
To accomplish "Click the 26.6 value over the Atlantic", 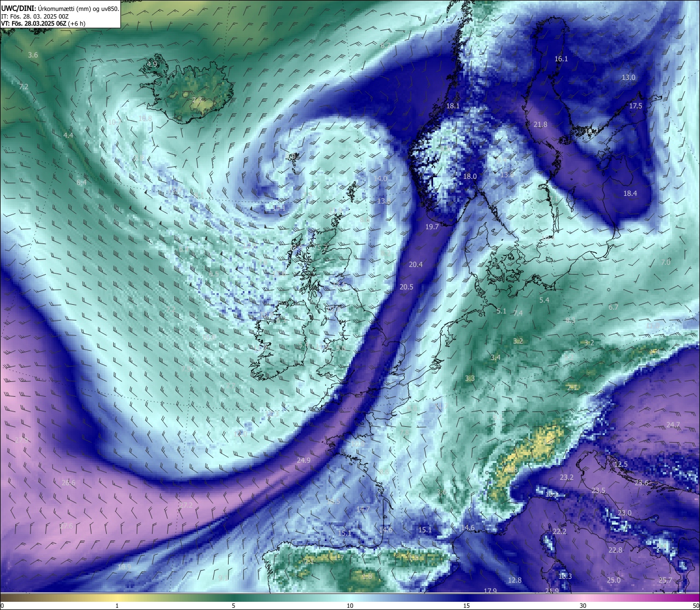I will click(x=68, y=483).
